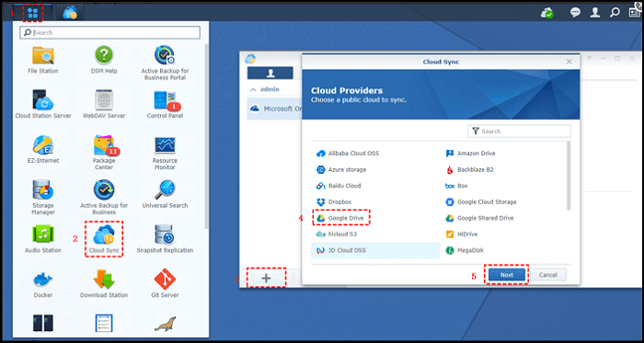Viewport: 644px width, 343px height.
Task: Open File Station
Action: (43, 60)
